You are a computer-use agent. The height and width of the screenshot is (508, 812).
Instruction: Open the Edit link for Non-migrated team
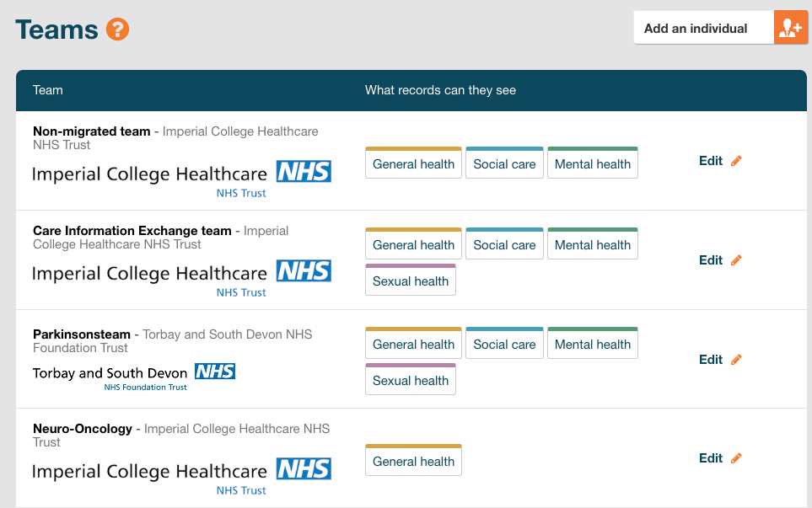click(709, 160)
